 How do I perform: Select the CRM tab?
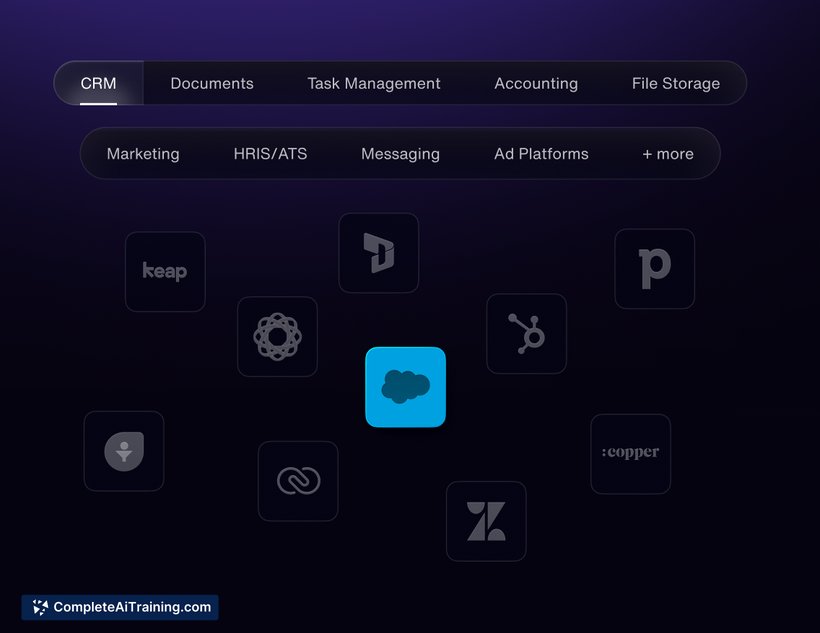(x=98, y=83)
